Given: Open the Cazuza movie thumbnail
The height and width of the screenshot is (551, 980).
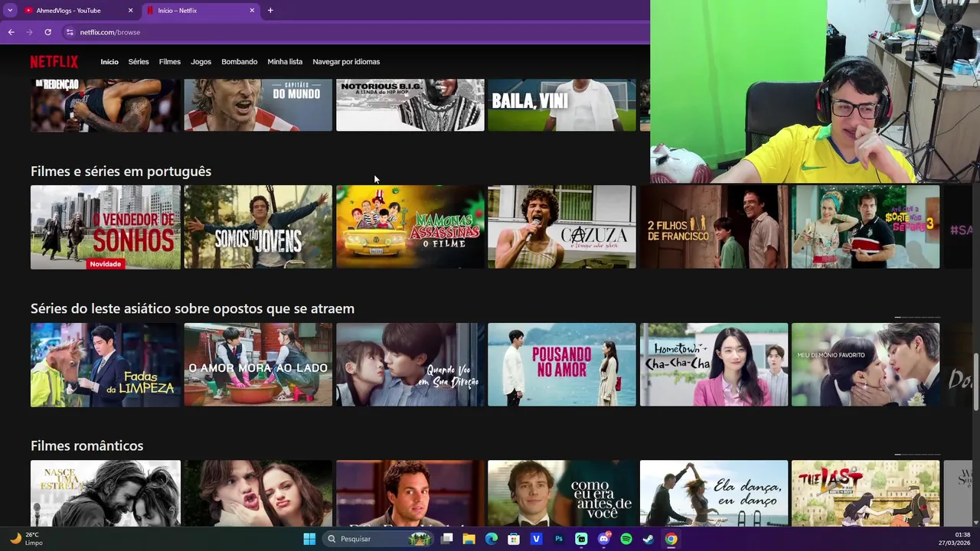Looking at the screenshot, I should pos(562,227).
